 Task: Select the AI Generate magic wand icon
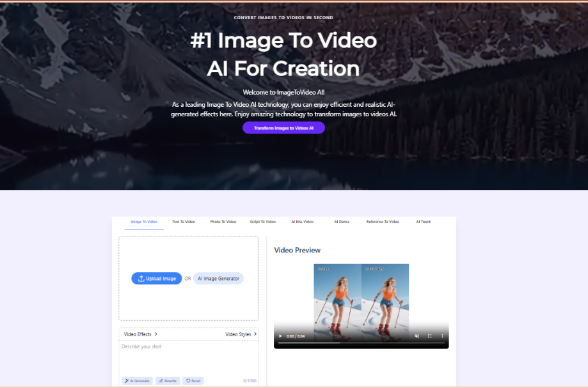click(x=128, y=380)
